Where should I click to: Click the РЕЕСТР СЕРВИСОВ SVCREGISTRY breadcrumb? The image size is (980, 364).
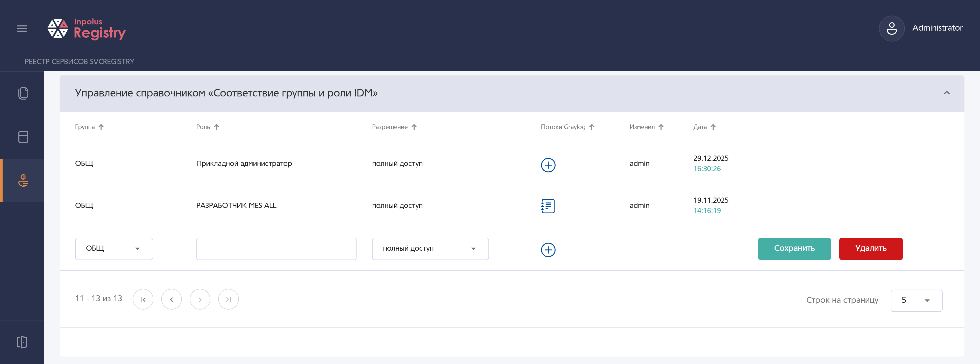80,62
